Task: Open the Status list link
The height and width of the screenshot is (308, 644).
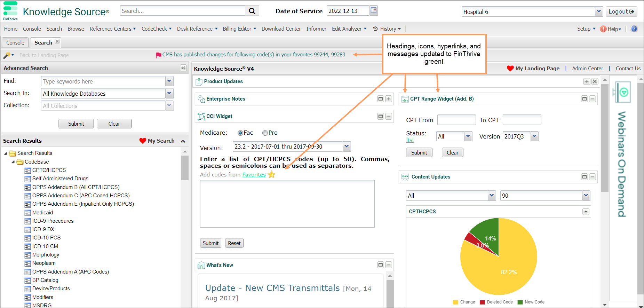Action: [410, 140]
